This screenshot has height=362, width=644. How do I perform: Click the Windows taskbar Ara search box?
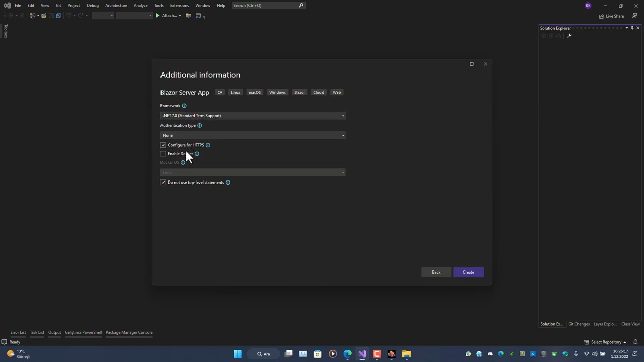tap(264, 354)
